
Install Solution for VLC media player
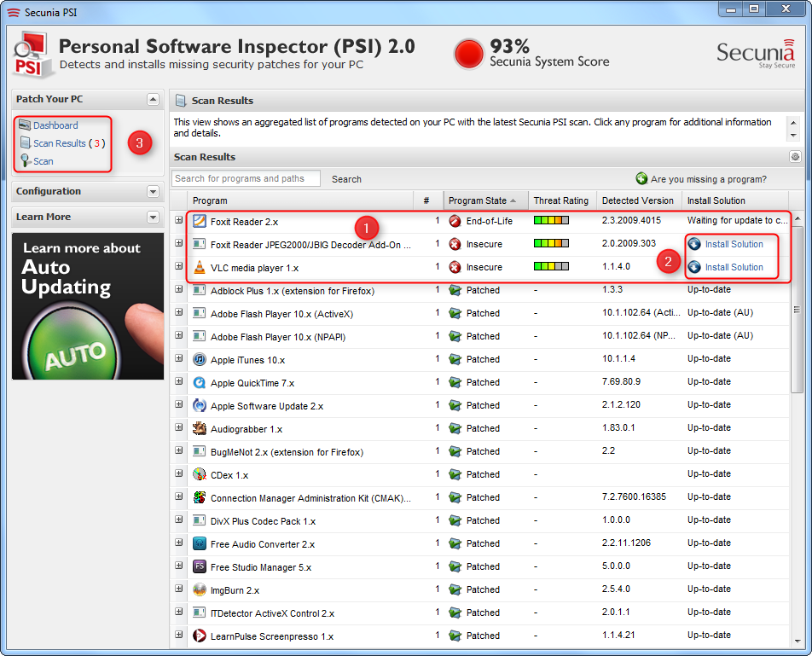(x=734, y=267)
